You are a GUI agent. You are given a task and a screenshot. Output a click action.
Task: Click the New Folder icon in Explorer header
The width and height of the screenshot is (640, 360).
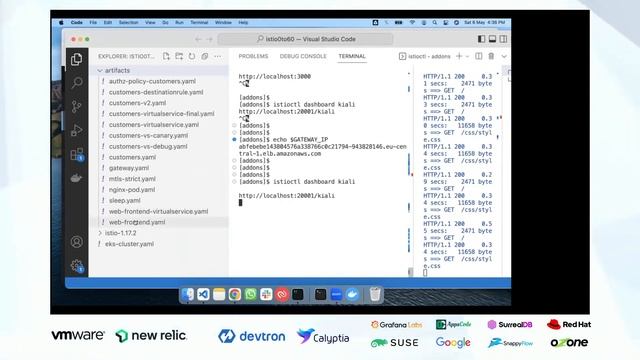[179, 56]
